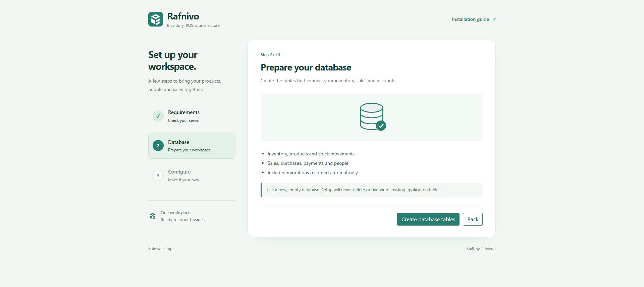The width and height of the screenshot is (644, 287).
Task: Click 'Included migrations recorded automatically' bullet
Action: (x=313, y=173)
